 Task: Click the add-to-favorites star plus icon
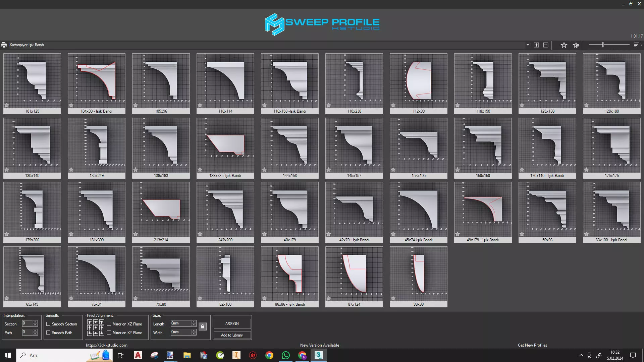tap(576, 45)
